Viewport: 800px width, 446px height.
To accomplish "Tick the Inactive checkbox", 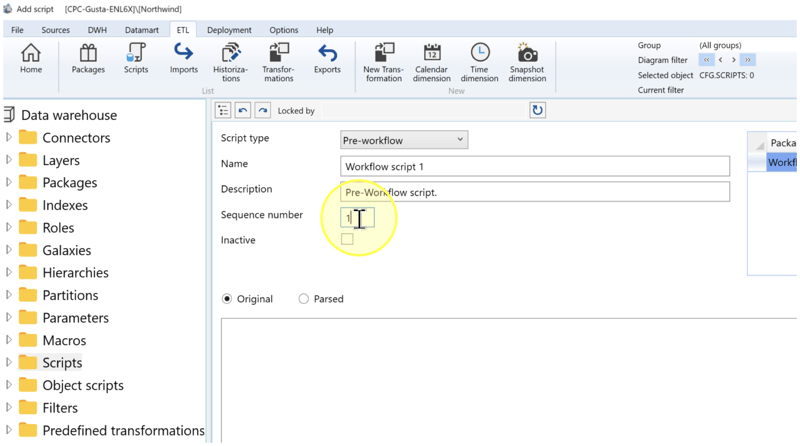I will pos(347,239).
